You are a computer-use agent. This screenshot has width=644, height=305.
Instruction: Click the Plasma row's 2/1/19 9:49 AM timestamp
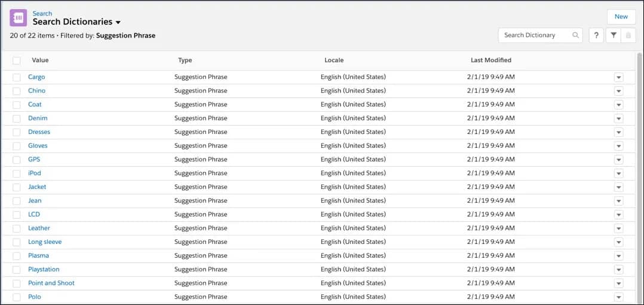(491, 255)
